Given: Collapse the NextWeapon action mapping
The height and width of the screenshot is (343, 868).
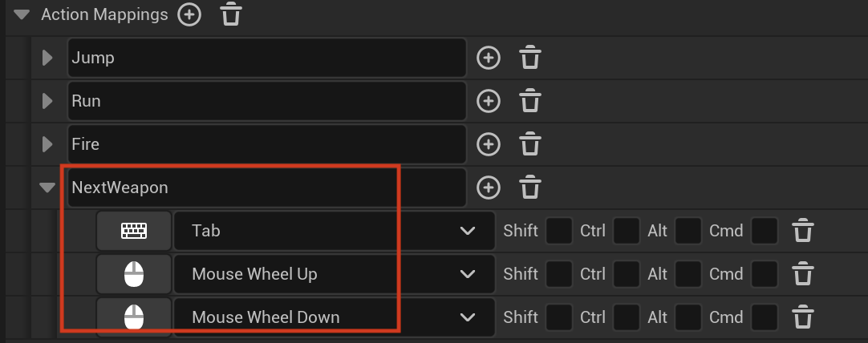Looking at the screenshot, I should [x=47, y=188].
